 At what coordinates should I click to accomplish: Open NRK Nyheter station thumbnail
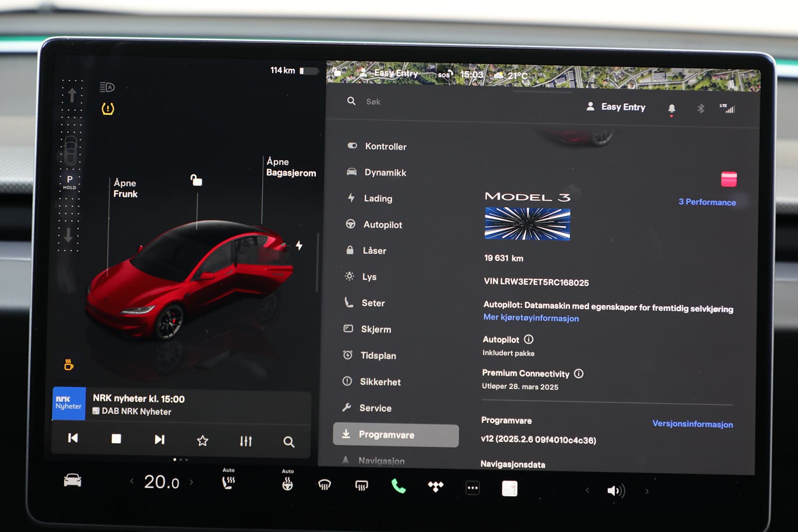click(69, 403)
